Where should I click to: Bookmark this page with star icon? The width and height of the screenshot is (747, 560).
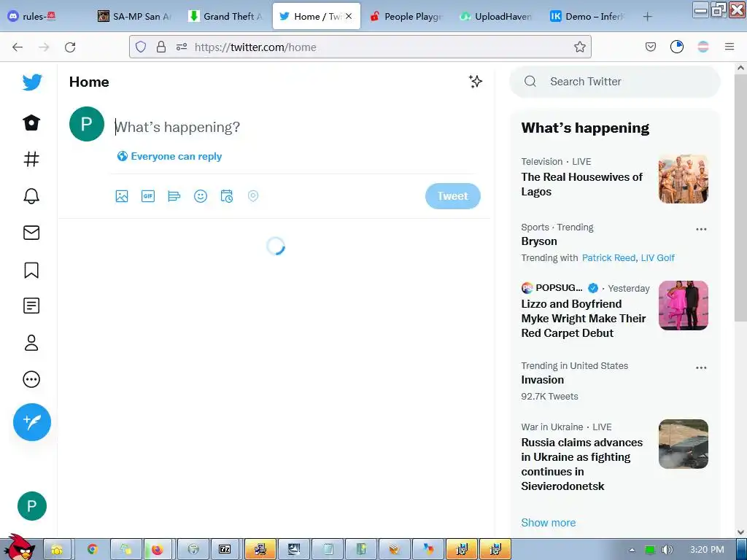click(579, 47)
